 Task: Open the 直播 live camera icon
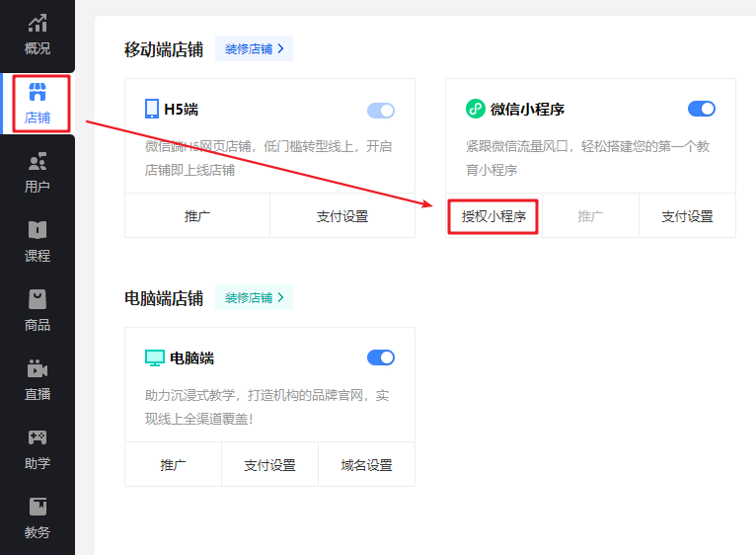[x=38, y=368]
